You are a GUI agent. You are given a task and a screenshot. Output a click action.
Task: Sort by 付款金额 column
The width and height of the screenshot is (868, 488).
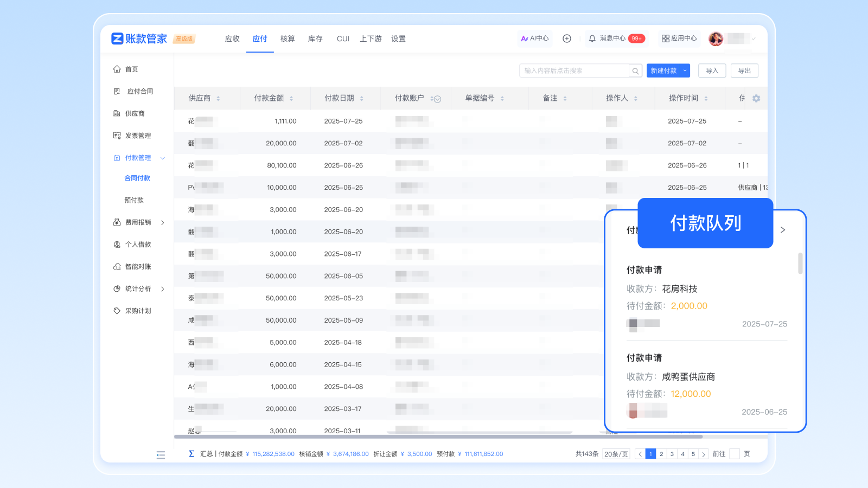pos(291,99)
